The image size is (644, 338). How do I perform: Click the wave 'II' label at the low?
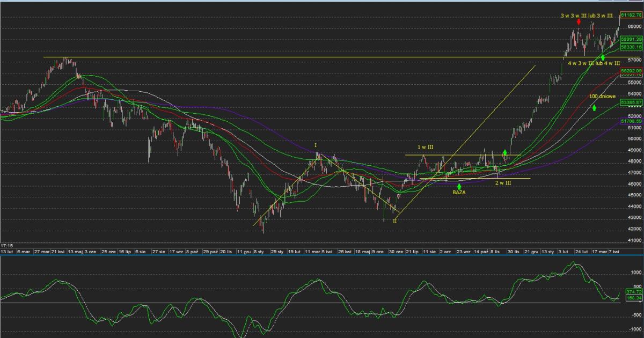(394, 221)
